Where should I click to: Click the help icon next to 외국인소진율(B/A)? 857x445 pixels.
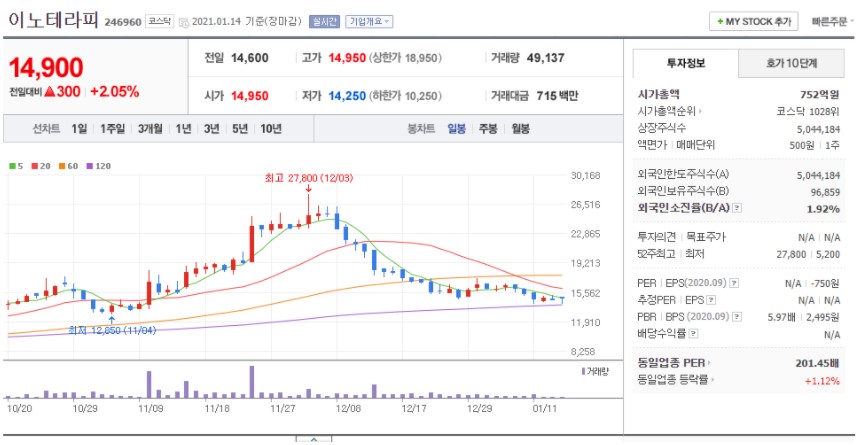click(x=737, y=208)
